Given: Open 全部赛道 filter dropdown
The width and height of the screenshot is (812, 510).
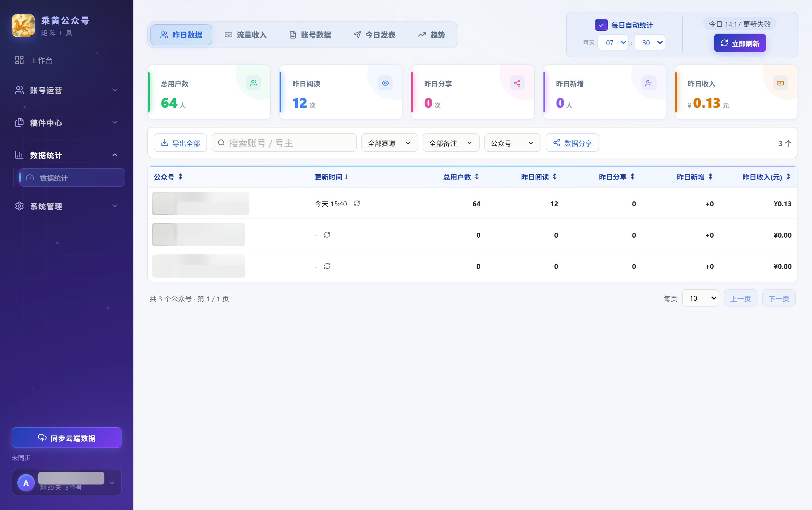Looking at the screenshot, I should pyautogui.click(x=389, y=143).
